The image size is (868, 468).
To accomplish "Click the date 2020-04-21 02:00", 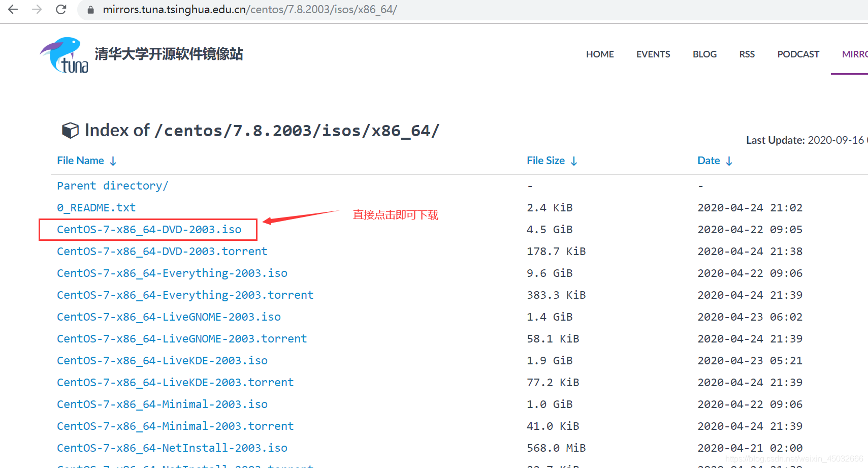I will click(x=750, y=448).
